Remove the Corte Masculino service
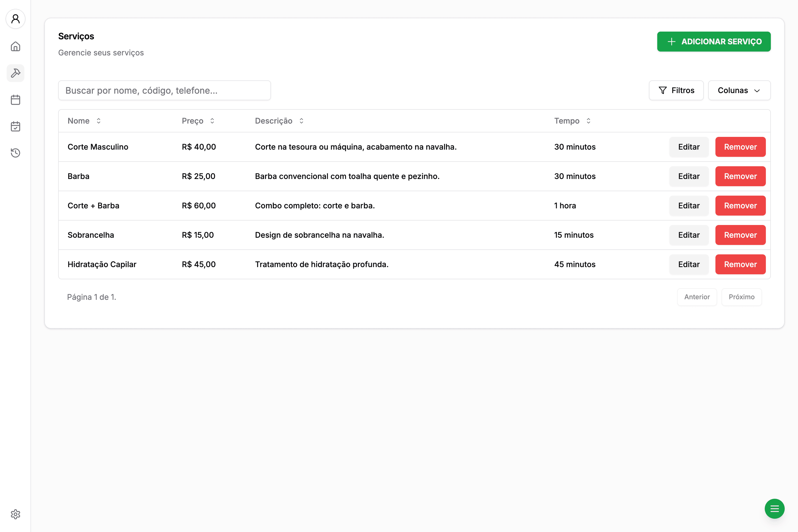 click(740, 147)
